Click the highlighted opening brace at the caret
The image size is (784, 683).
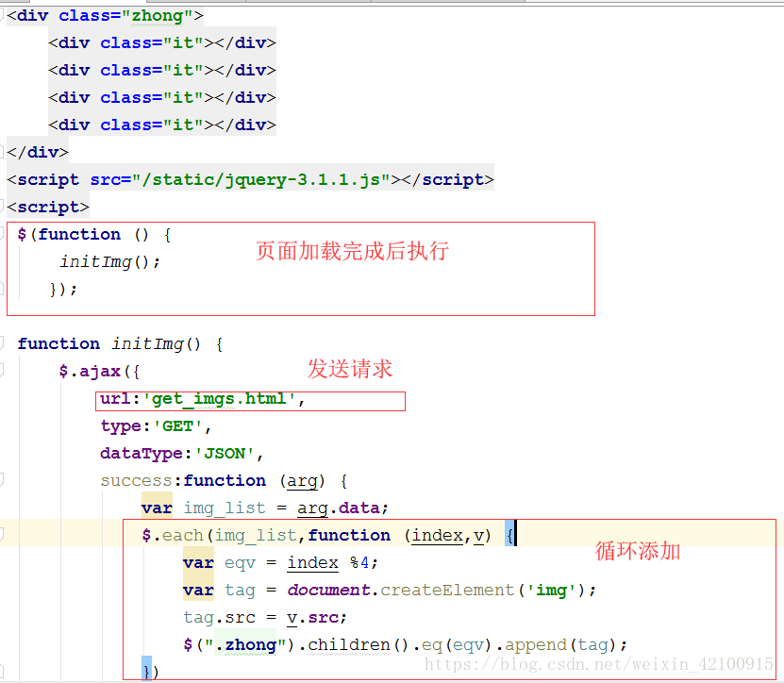pyautogui.click(x=509, y=536)
